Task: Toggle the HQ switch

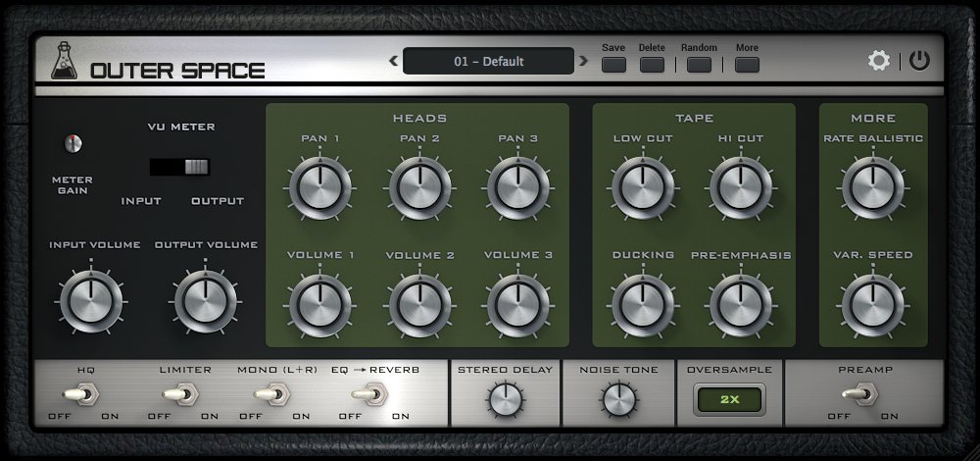Action: tap(81, 394)
